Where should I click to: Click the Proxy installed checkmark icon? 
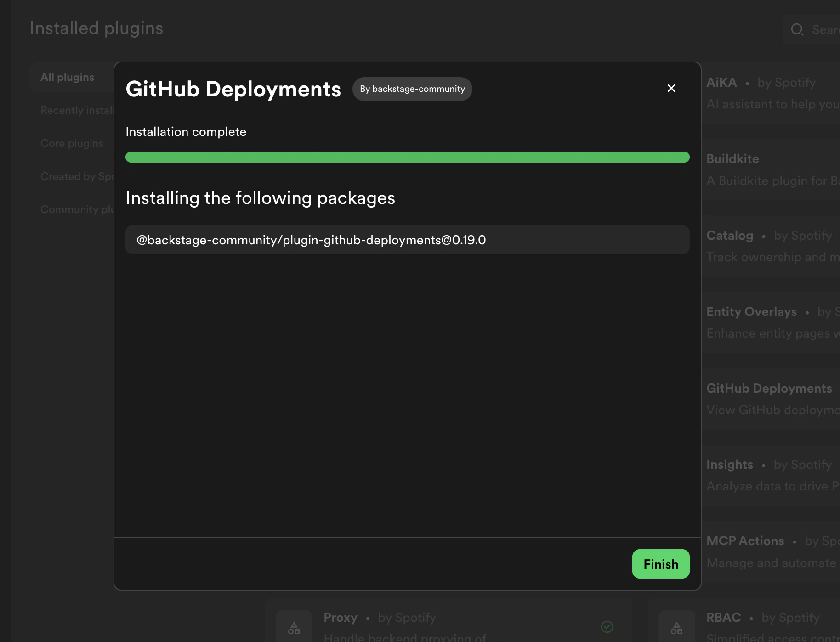[607, 627]
